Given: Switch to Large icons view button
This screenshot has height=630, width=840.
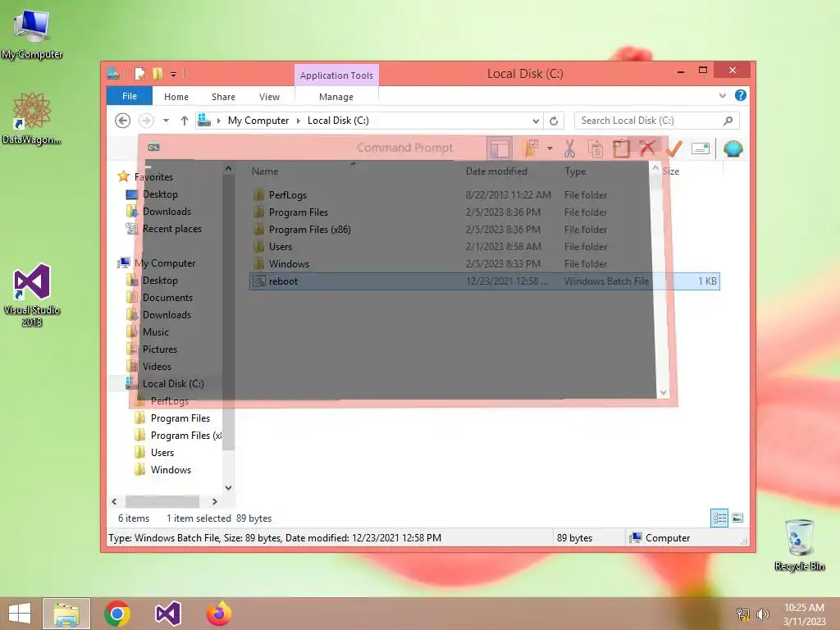Looking at the screenshot, I should (x=737, y=518).
